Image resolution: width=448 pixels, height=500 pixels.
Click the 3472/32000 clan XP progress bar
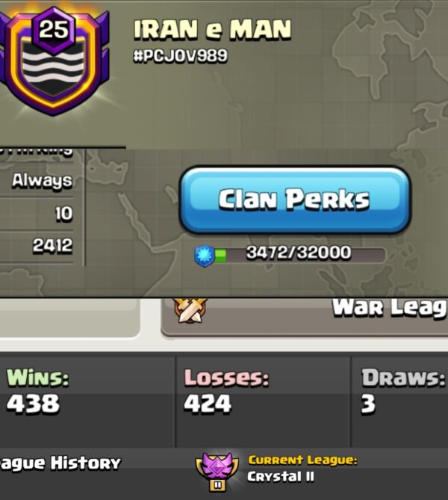299,255
